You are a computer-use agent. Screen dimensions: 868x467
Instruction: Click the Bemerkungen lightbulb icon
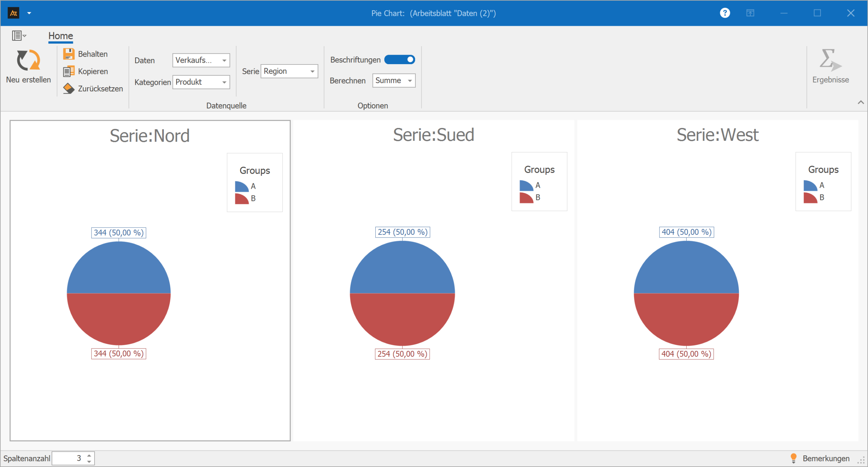(x=793, y=458)
